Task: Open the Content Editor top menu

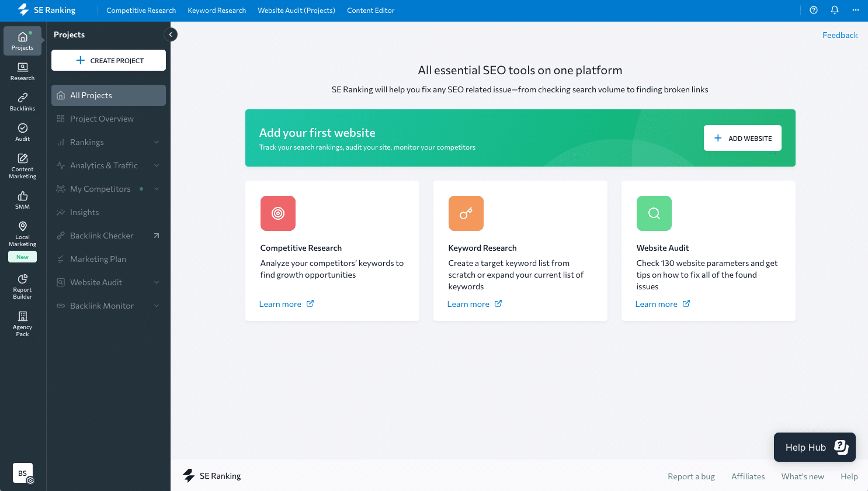Action: click(x=370, y=11)
